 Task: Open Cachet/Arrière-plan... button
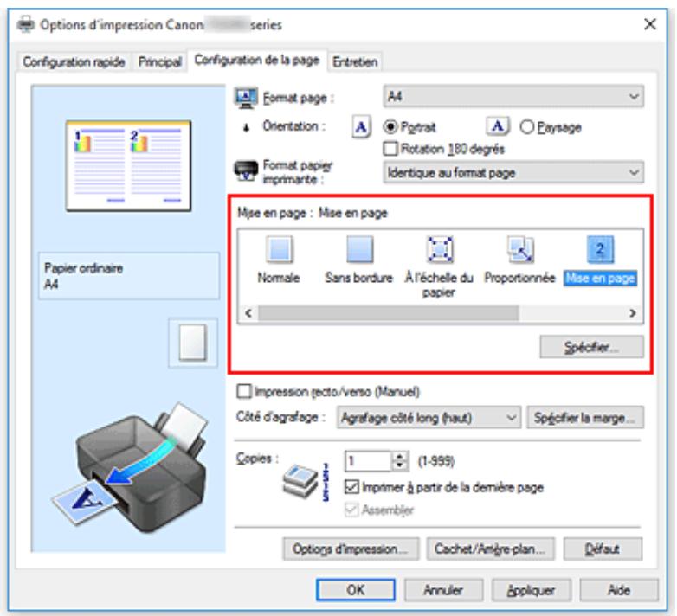click(x=491, y=549)
